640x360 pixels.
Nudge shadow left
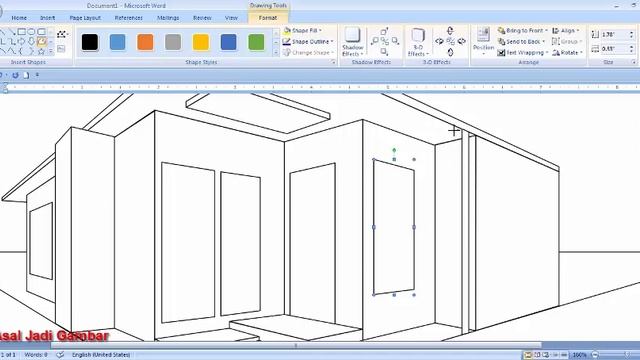pos(374,42)
